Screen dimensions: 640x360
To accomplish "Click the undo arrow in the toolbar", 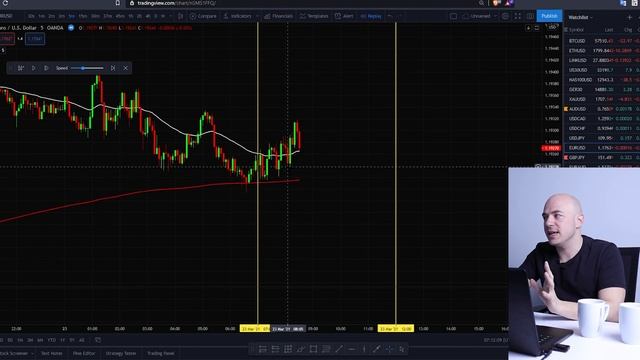I will (390, 16).
